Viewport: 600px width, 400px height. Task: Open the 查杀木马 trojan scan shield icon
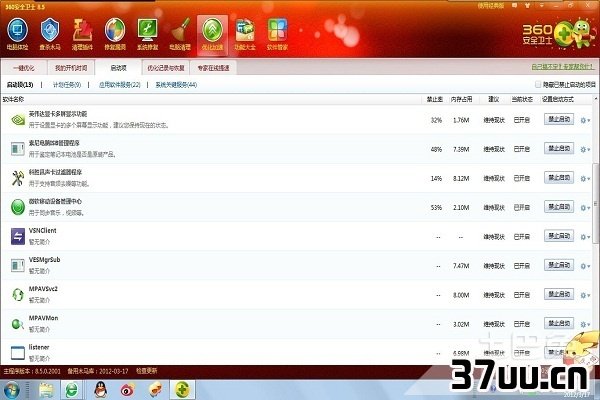pos(50,30)
